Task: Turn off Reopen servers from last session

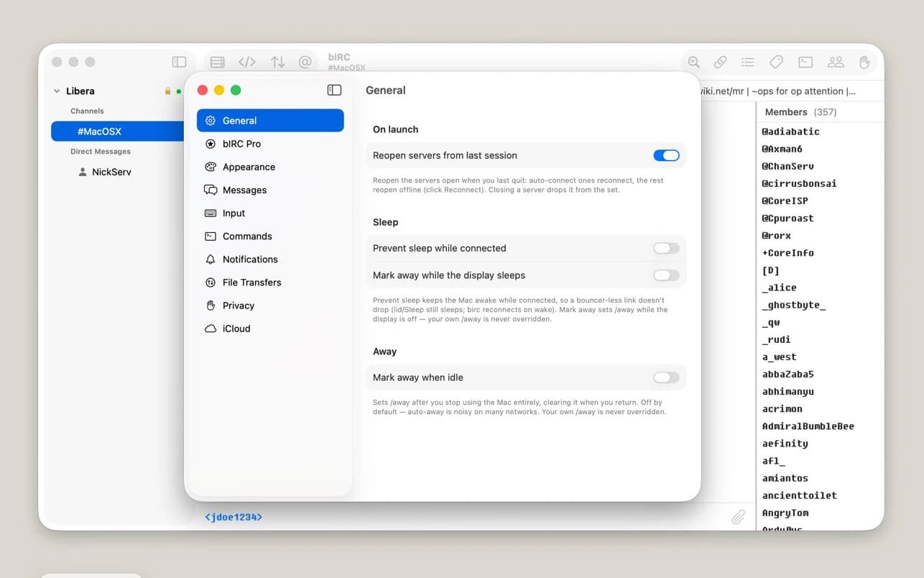Action: pyautogui.click(x=666, y=155)
